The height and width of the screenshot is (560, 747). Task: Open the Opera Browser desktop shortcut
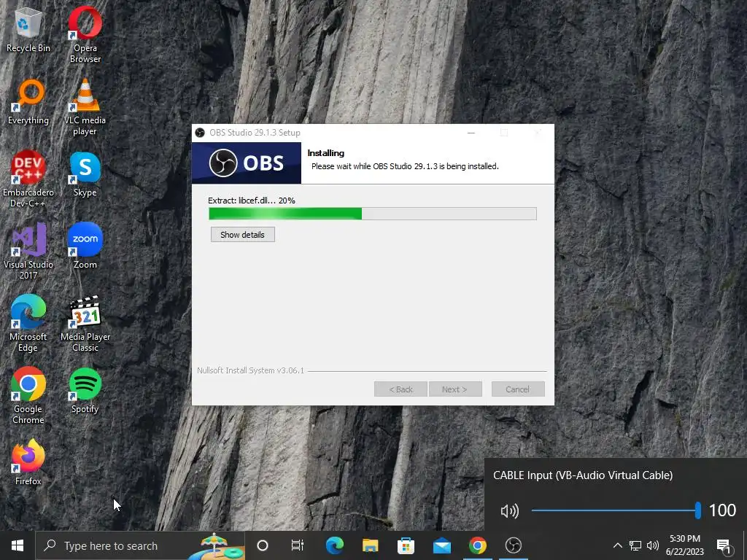pos(85,34)
